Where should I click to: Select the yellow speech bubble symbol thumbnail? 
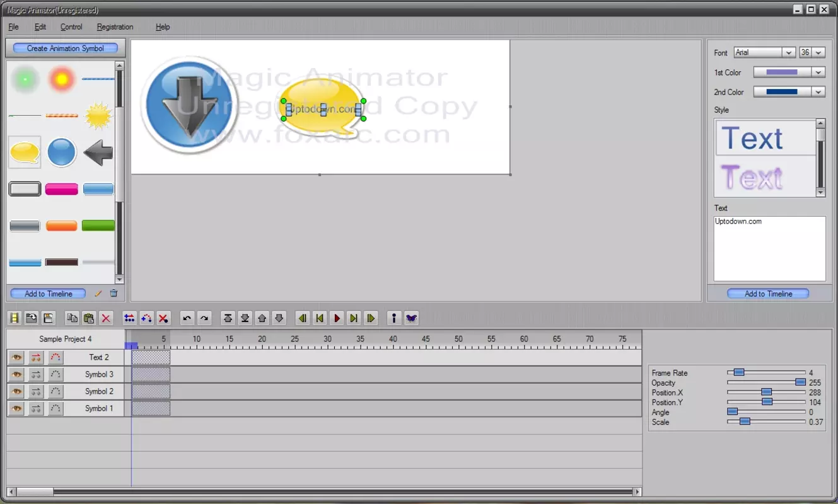pyautogui.click(x=25, y=152)
